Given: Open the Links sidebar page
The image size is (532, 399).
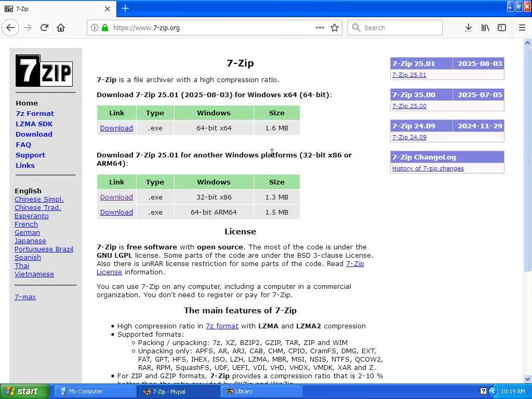Looking at the screenshot, I should tap(25, 166).
